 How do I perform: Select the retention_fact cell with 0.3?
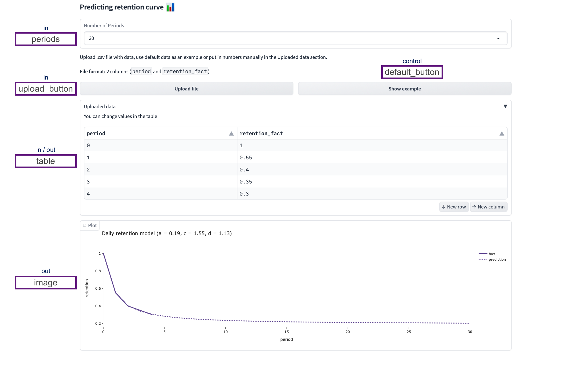tap(372, 194)
